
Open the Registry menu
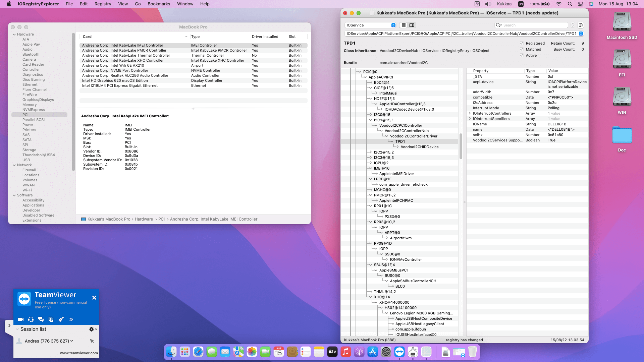[x=103, y=4]
